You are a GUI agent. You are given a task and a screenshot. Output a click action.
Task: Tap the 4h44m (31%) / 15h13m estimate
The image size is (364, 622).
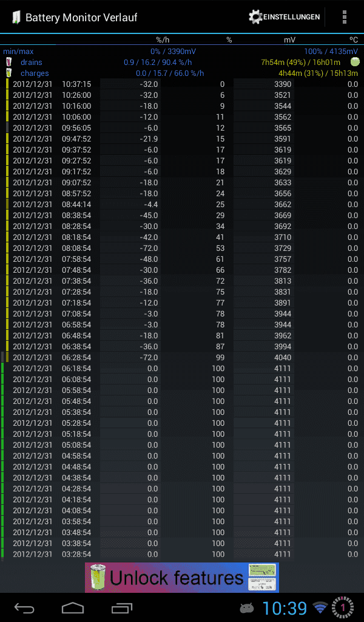(x=318, y=73)
